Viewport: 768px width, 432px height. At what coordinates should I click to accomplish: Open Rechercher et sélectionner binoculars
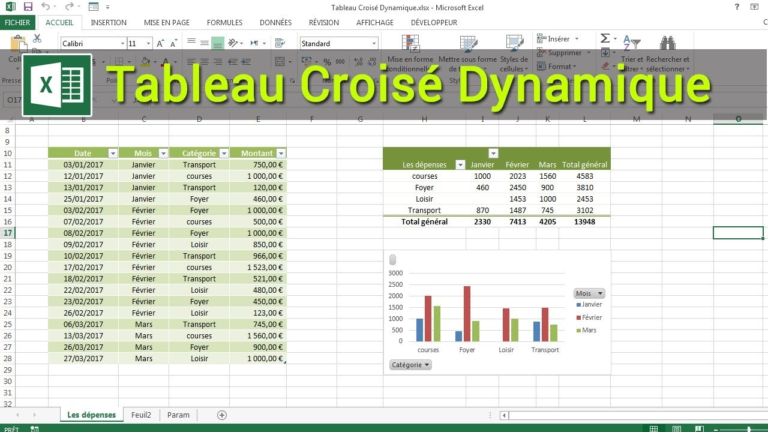click(x=668, y=54)
